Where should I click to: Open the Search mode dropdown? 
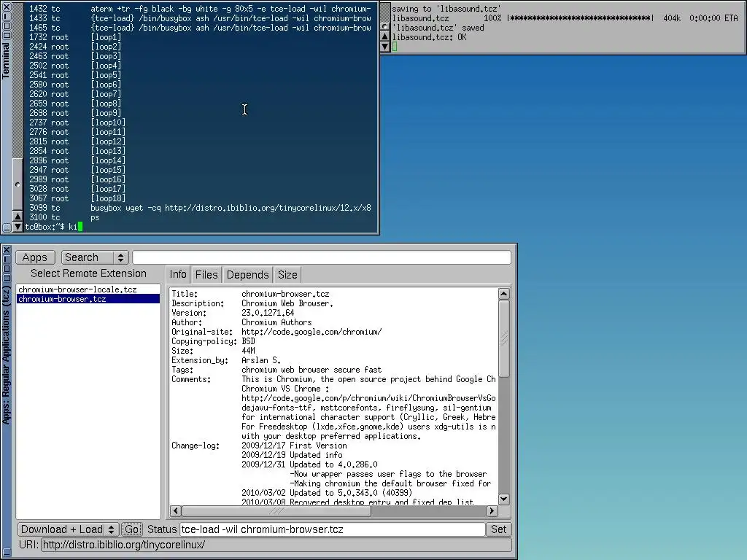tap(95, 257)
